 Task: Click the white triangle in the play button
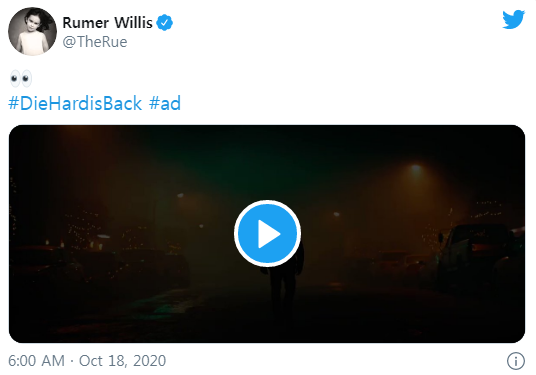pos(269,234)
